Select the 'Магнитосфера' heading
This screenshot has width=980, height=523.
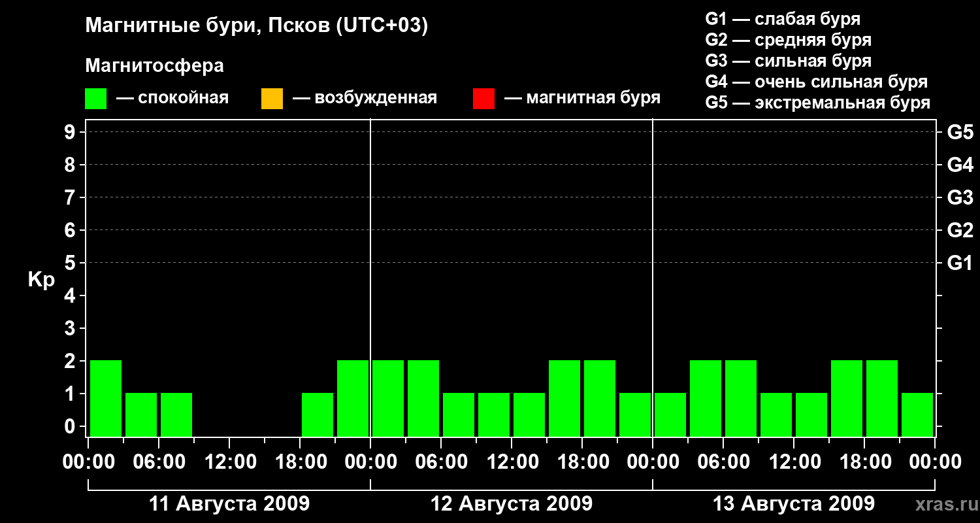154,66
